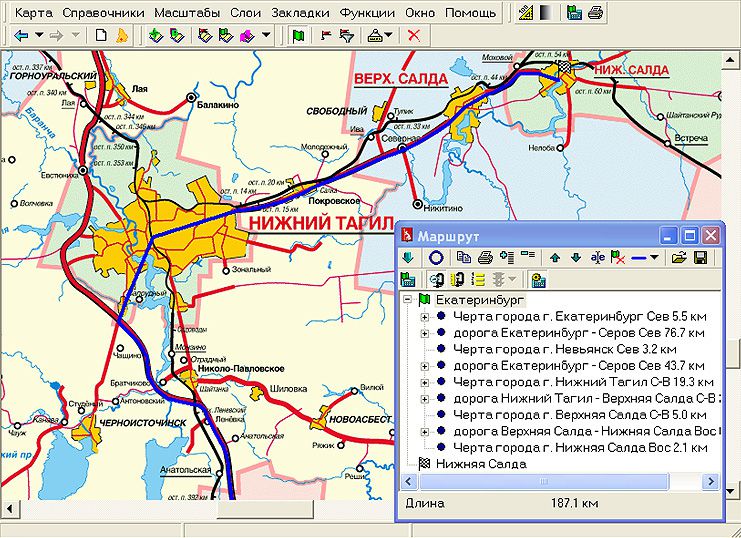Open the route line color dropdown
Image resolution: width=741 pixels, height=538 pixels.
pyautogui.click(x=654, y=258)
